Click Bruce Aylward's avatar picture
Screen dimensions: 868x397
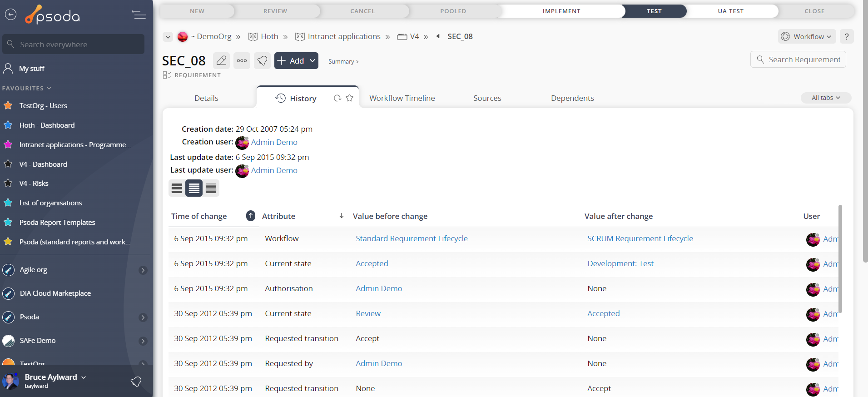click(10, 381)
